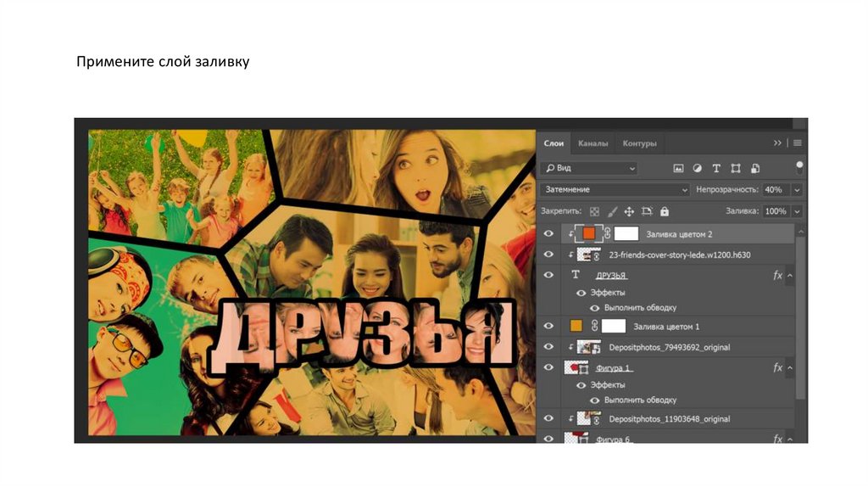Click the pixel layer filter icon
This screenshot has height=487, width=868.
tap(678, 169)
